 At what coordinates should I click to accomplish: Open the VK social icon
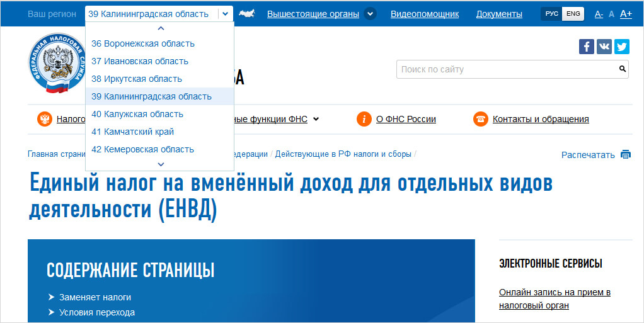click(x=604, y=47)
